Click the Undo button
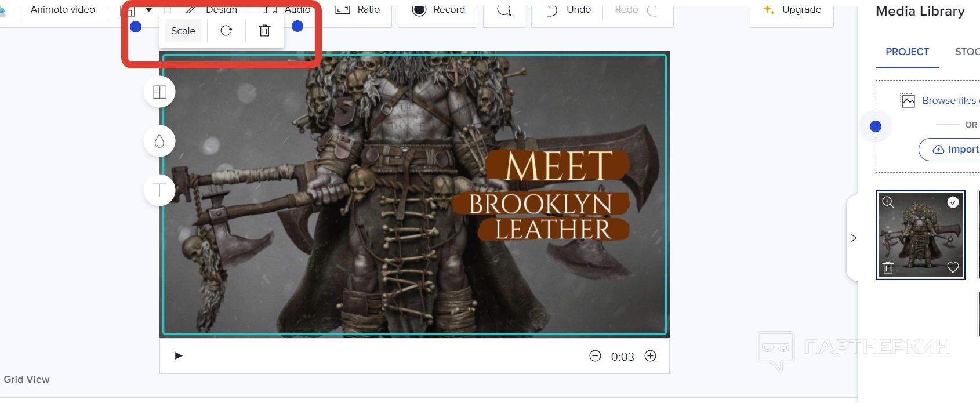980x403 pixels. coord(568,10)
